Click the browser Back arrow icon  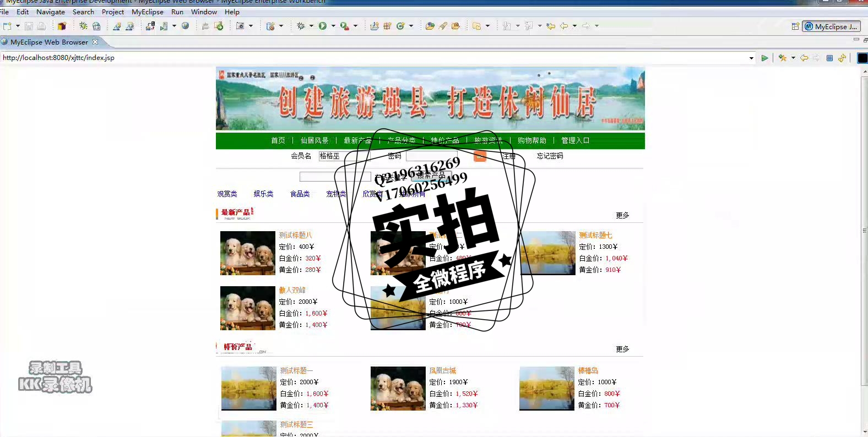(x=804, y=58)
